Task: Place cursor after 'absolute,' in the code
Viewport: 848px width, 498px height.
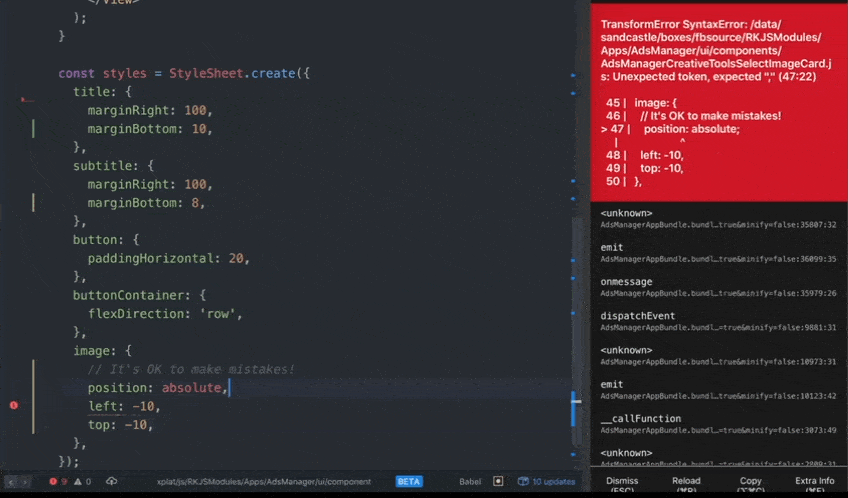Action: click(229, 387)
